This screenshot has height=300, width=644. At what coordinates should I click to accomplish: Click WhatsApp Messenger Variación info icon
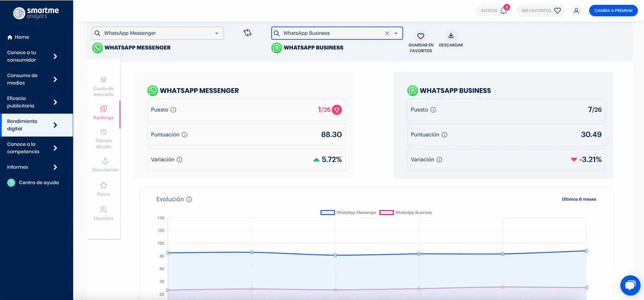(x=180, y=160)
